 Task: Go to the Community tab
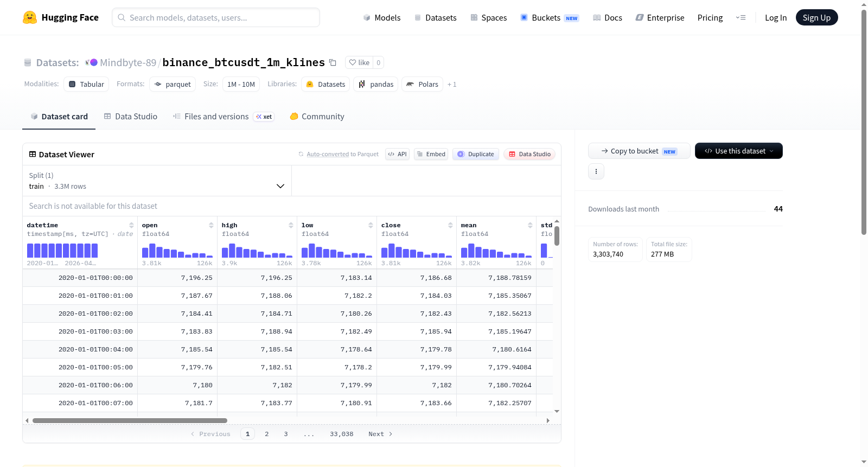(317, 116)
